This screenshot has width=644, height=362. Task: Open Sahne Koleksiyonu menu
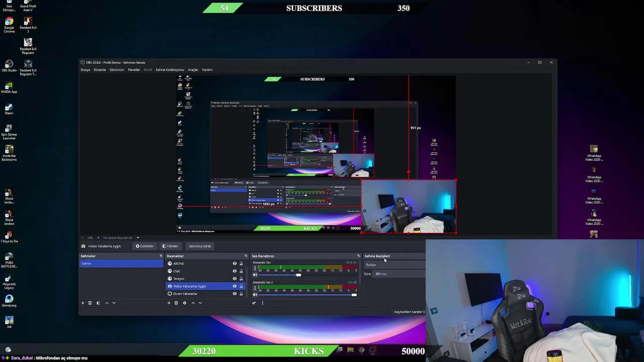(170, 70)
